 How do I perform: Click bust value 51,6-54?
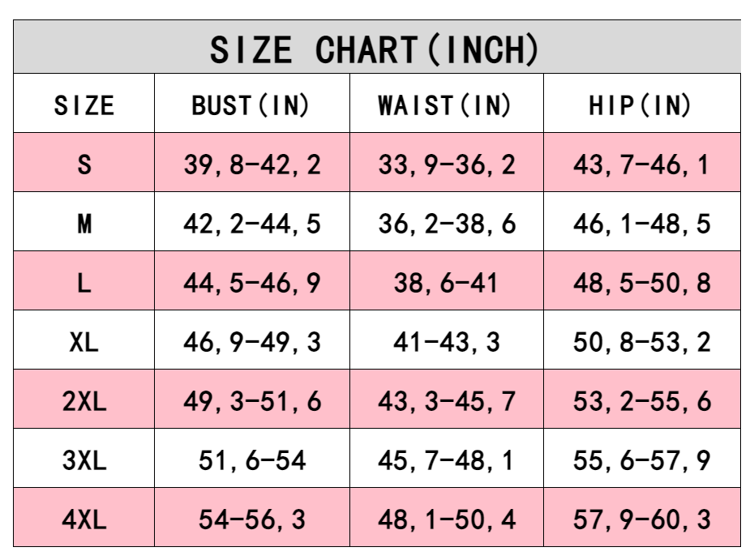click(x=252, y=460)
